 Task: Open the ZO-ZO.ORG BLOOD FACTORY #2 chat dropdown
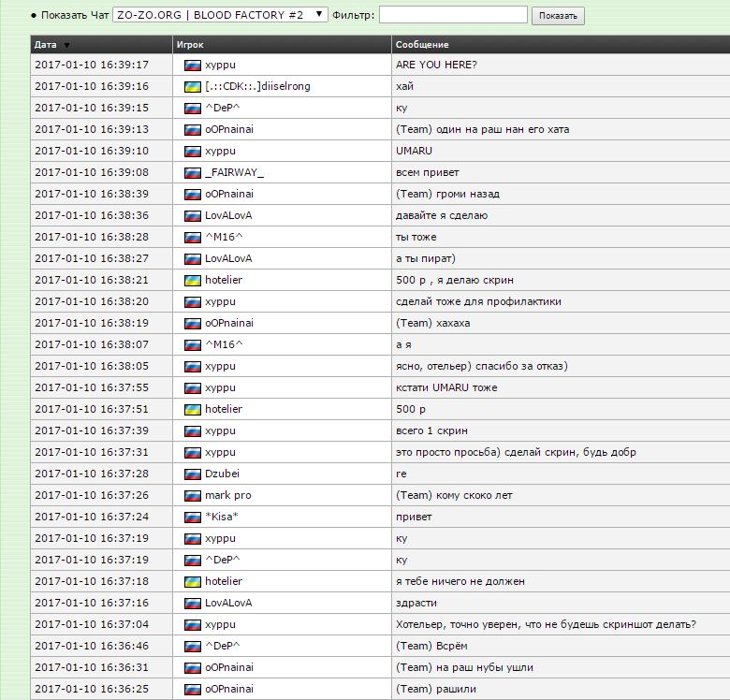[x=220, y=15]
